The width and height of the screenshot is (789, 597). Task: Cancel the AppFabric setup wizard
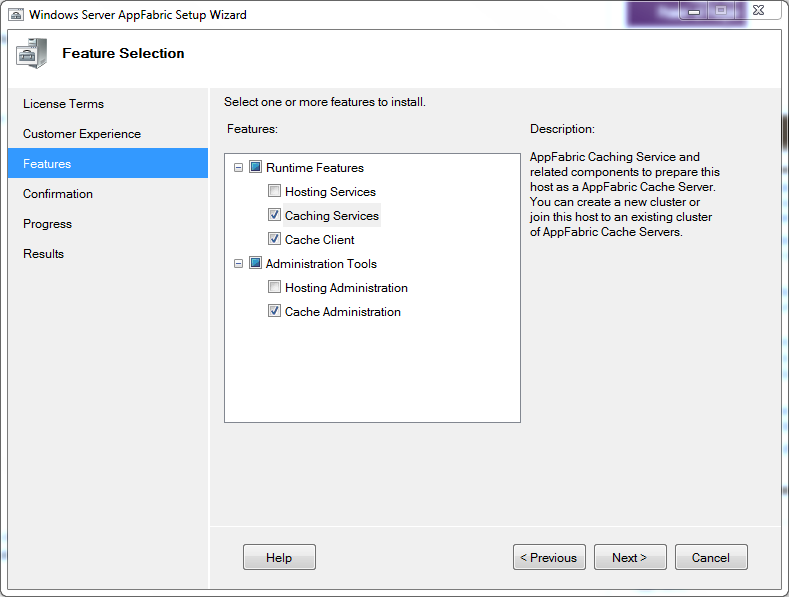(x=711, y=557)
